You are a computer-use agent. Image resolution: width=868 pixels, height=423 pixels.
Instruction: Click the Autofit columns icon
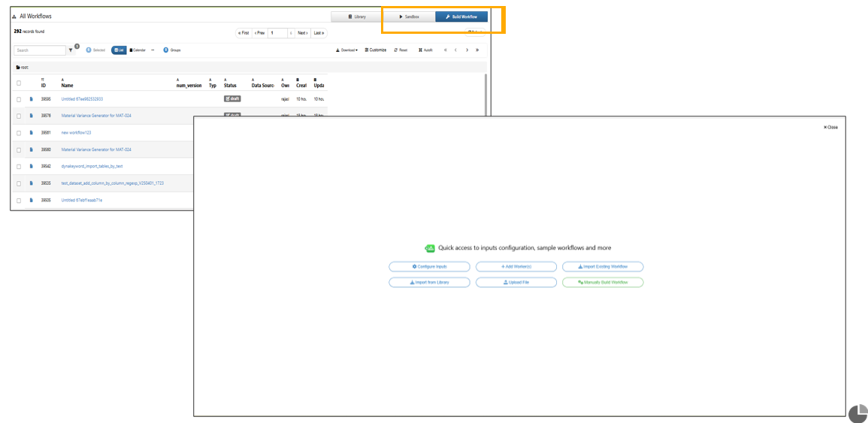tap(425, 50)
